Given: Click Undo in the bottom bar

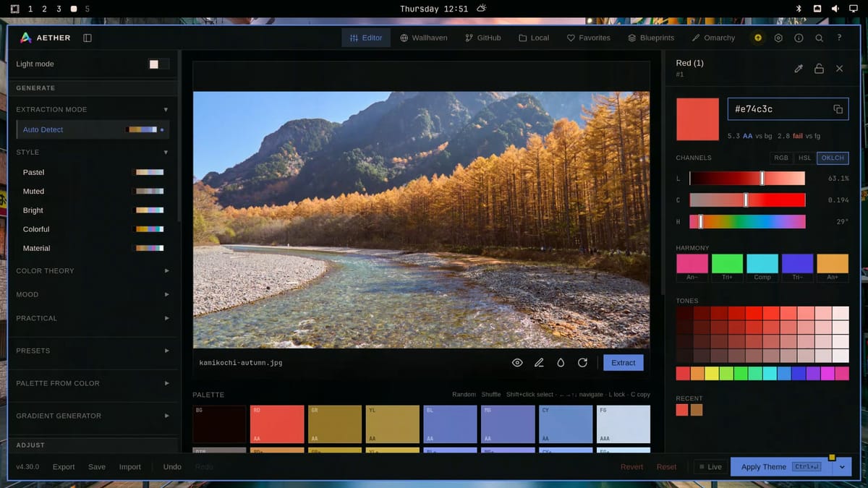Looking at the screenshot, I should 172,467.
